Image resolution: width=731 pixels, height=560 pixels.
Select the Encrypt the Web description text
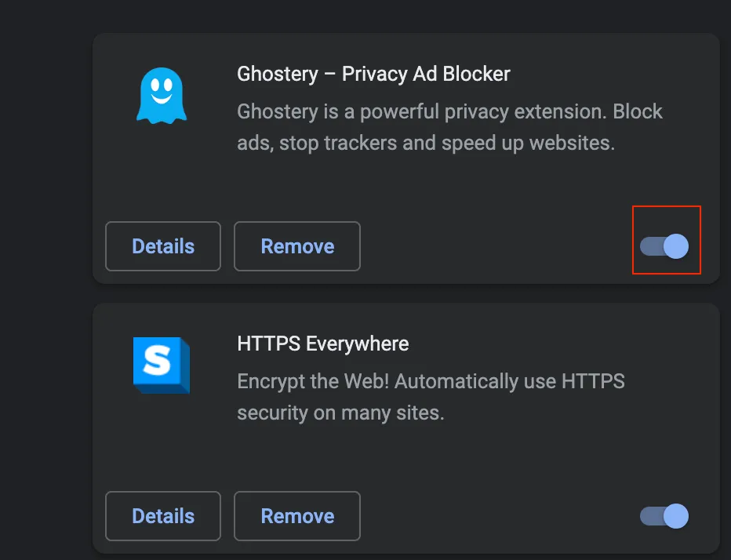point(431,397)
